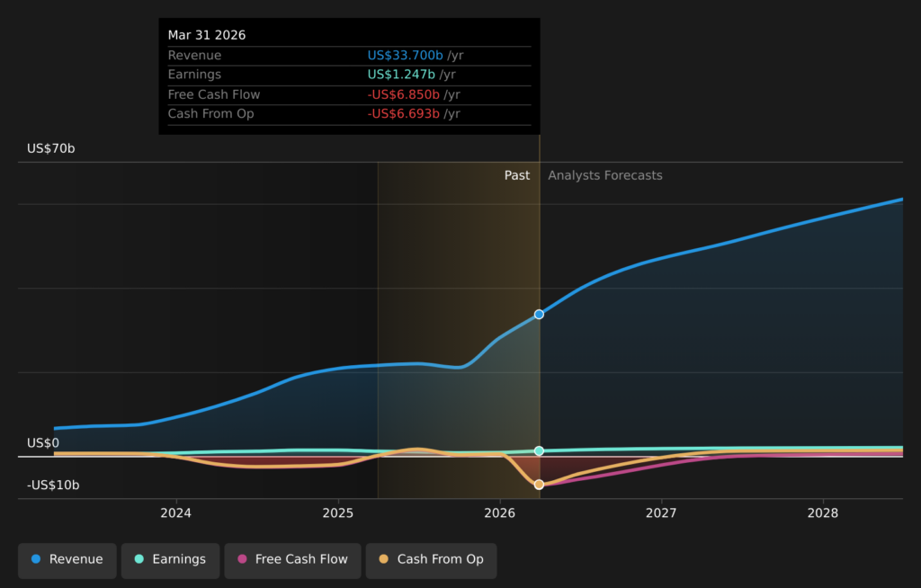The height and width of the screenshot is (588, 921).
Task: Click the 2025 x-axis label
Action: (338, 513)
